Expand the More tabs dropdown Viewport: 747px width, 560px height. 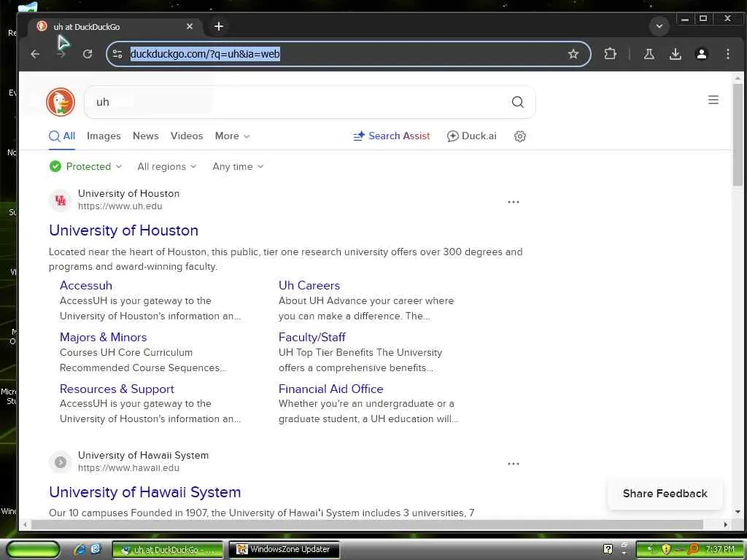click(x=232, y=136)
